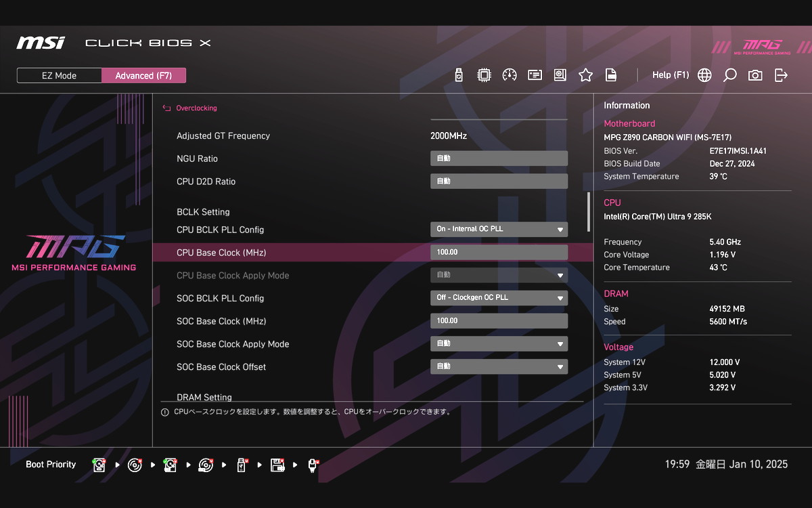
Task: Click the 5600 MT/s DRAM speed value
Action: coord(728,322)
